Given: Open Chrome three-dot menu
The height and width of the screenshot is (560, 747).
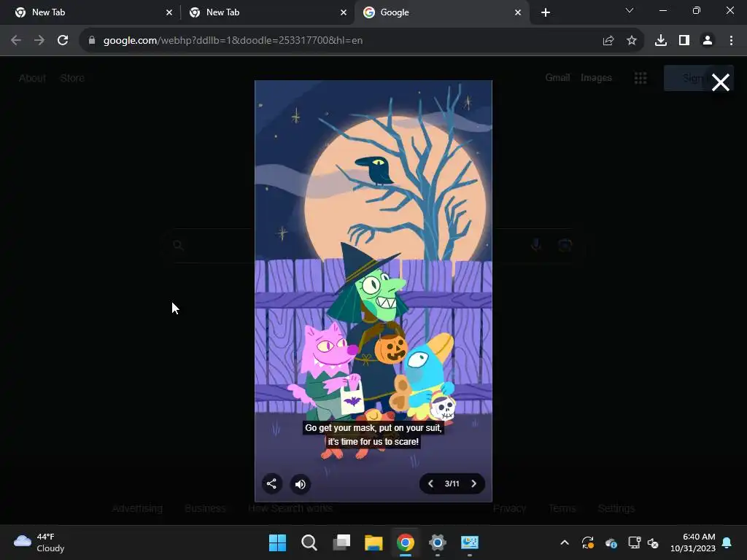Looking at the screenshot, I should click(x=731, y=41).
